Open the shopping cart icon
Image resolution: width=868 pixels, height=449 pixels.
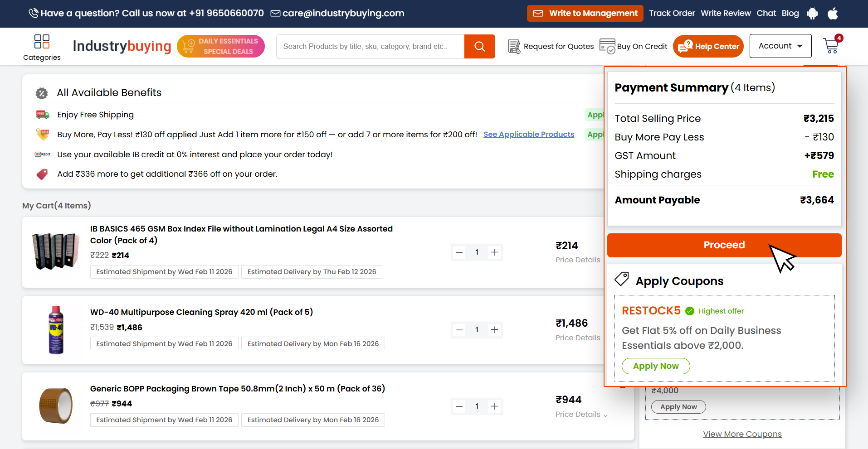click(x=832, y=45)
